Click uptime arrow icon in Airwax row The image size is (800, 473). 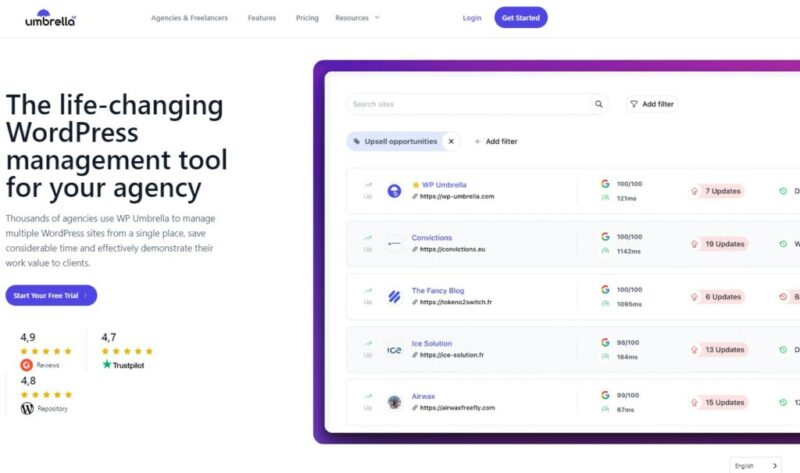pyautogui.click(x=368, y=396)
